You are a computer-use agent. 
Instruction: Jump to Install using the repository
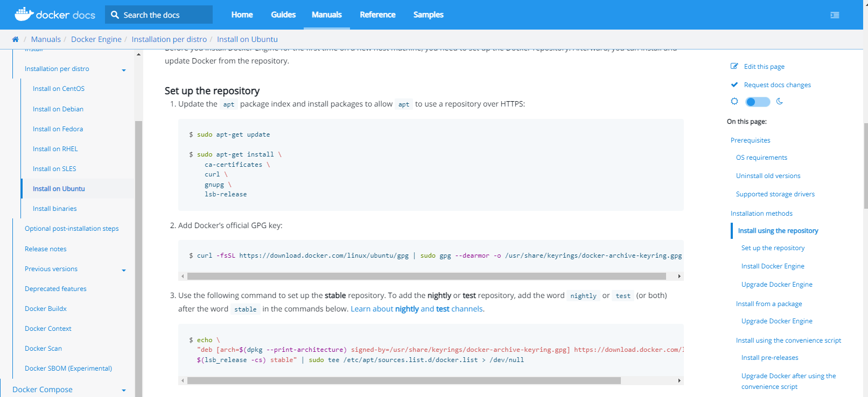tap(778, 231)
